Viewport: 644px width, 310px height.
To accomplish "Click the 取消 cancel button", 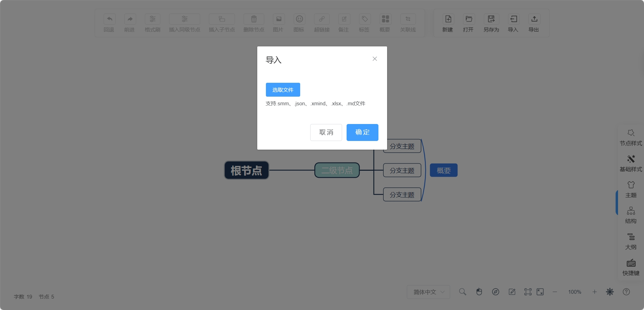I will tap(326, 132).
